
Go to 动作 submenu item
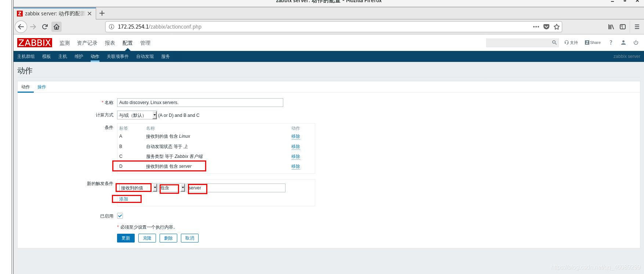point(95,56)
